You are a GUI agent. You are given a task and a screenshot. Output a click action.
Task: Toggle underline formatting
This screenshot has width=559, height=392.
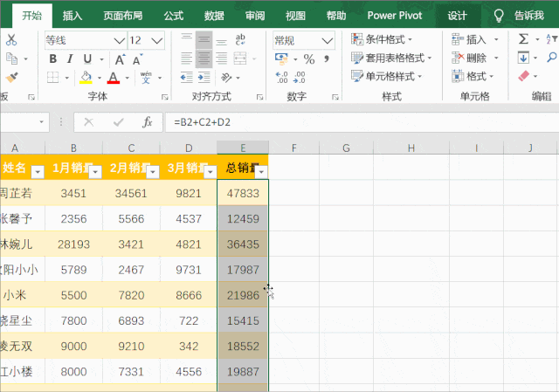pyautogui.click(x=87, y=58)
